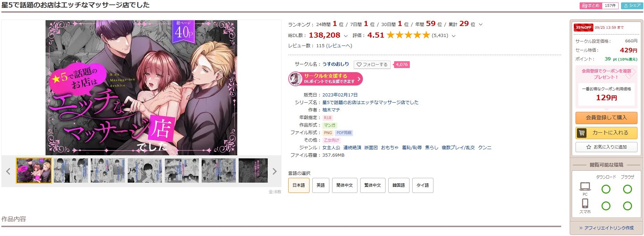Click the next arrow of thumbnail carousel
Screen dimensions: 644x236
(274, 171)
